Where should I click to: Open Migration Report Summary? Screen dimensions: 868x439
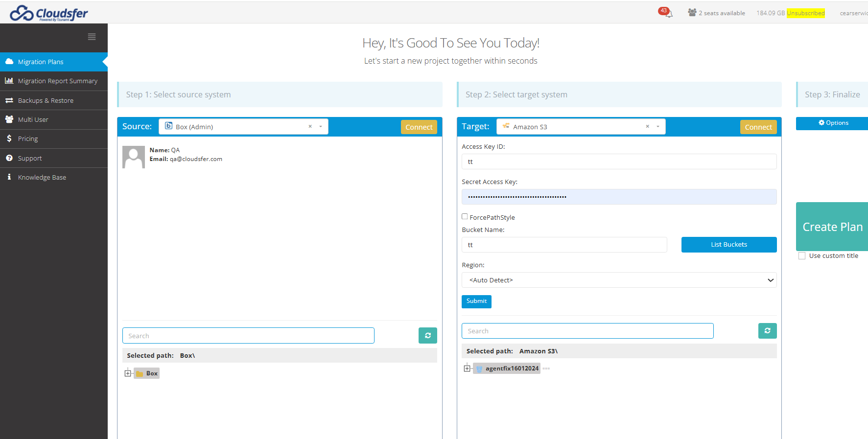(x=54, y=81)
